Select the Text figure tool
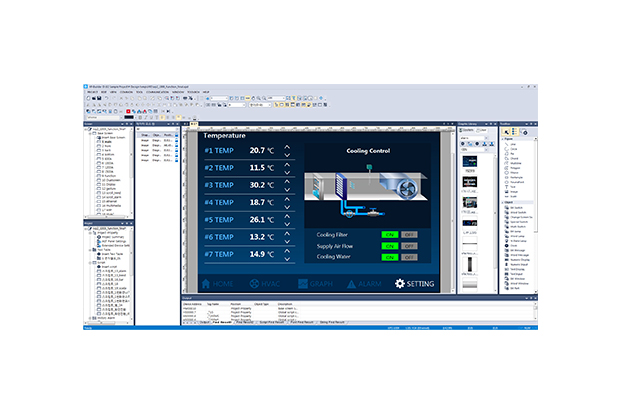621x414 pixels. (x=512, y=187)
